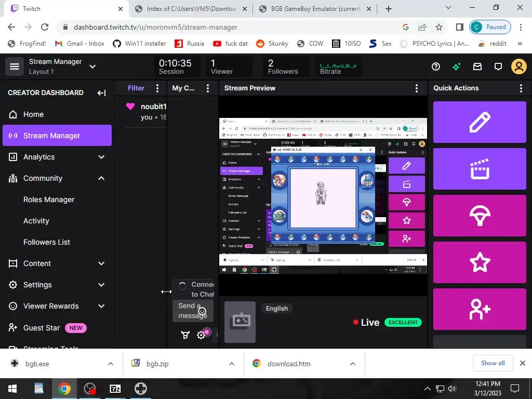The height and width of the screenshot is (399, 532).
Task: Click the green sparkle creator updates icon
Action: pyautogui.click(x=456, y=66)
